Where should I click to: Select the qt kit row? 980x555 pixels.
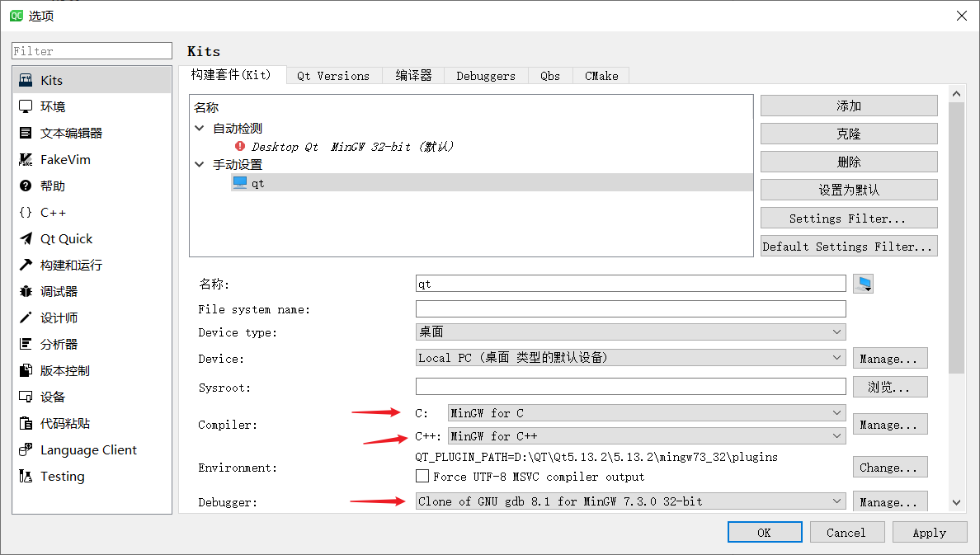492,182
